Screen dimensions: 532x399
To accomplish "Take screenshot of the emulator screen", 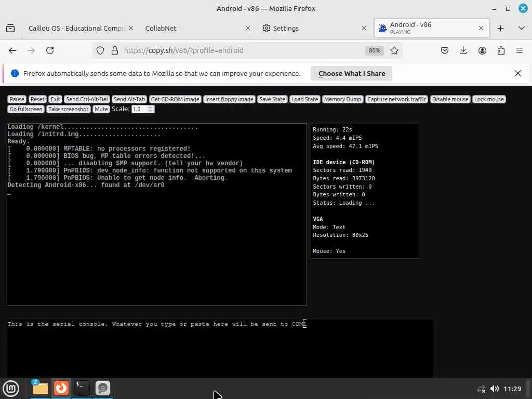I will click(x=69, y=109).
